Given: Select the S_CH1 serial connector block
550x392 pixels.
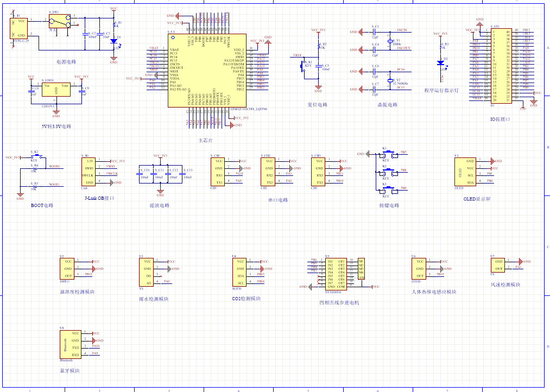Looking at the screenshot, I should click(x=218, y=172).
